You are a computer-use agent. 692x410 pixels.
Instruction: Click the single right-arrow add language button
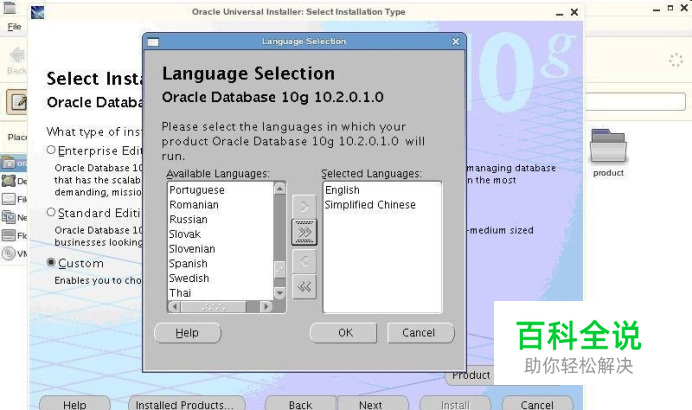[304, 206]
